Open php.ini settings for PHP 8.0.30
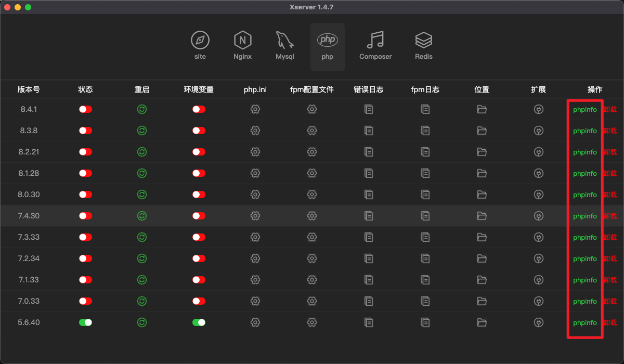Image resolution: width=624 pixels, height=364 pixels. [255, 194]
